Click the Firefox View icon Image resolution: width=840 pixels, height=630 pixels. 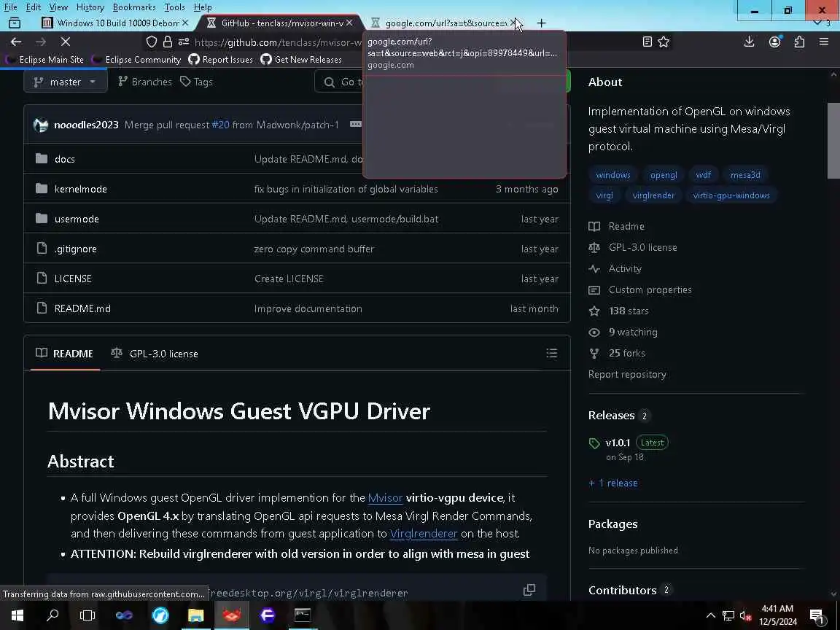pyautogui.click(x=15, y=23)
